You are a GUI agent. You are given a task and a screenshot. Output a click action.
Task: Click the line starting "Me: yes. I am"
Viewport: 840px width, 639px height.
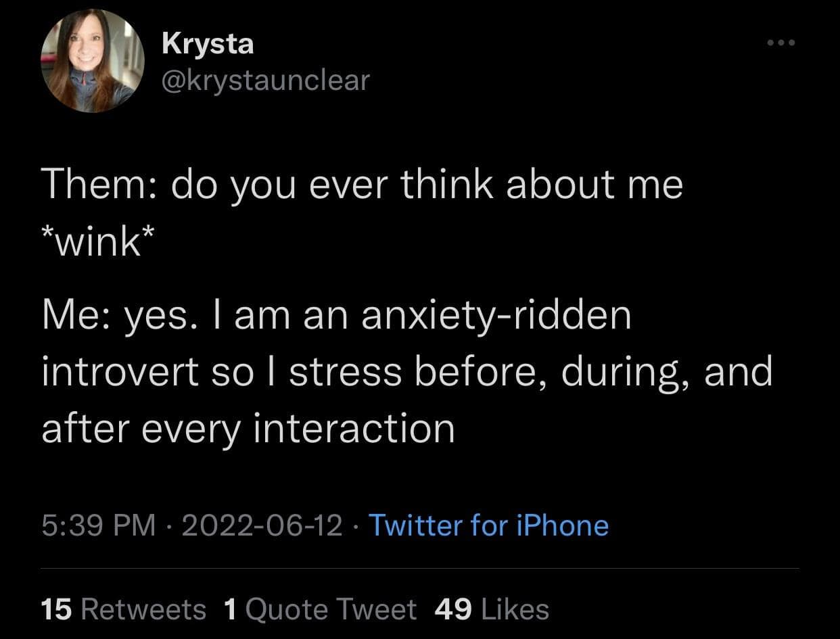(x=336, y=316)
